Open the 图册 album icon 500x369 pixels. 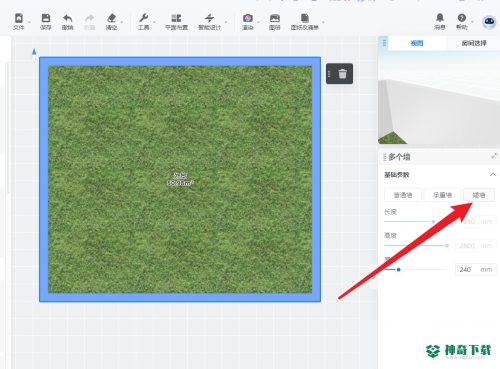point(275,18)
